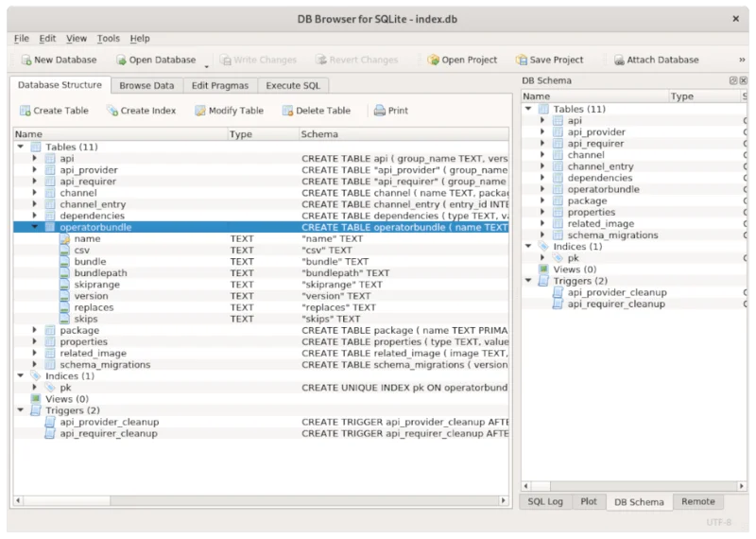756x539 pixels.
Task: Select the Database Structure tab
Action: click(x=60, y=85)
